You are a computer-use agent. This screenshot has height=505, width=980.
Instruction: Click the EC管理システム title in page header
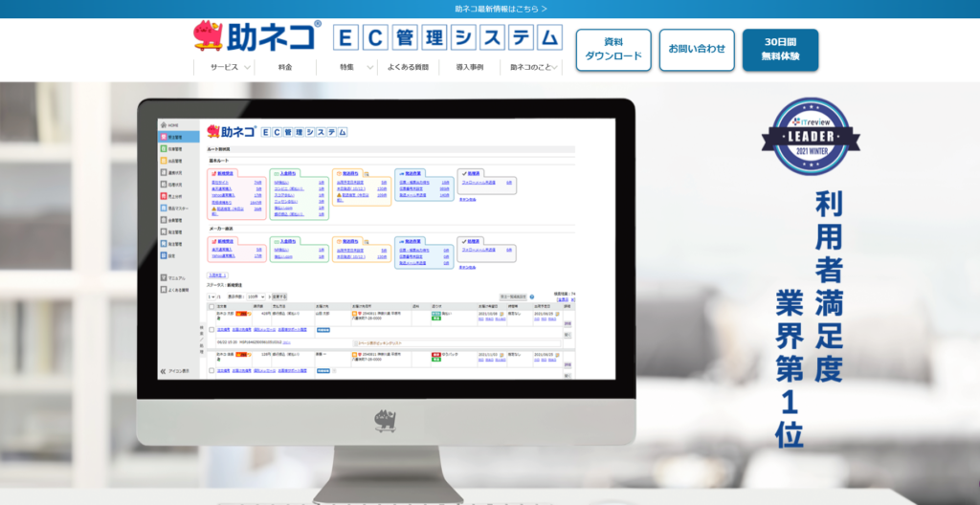click(x=448, y=37)
